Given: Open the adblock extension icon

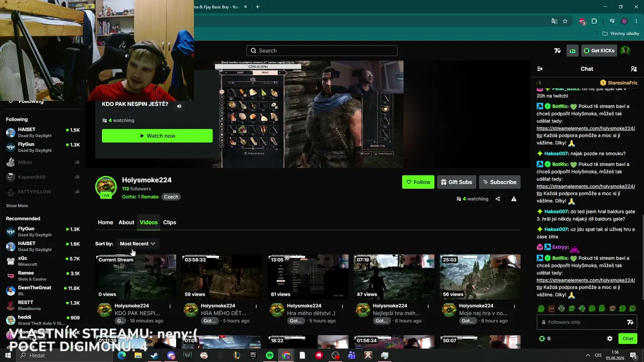Looking at the screenshot, I should click(582, 21).
